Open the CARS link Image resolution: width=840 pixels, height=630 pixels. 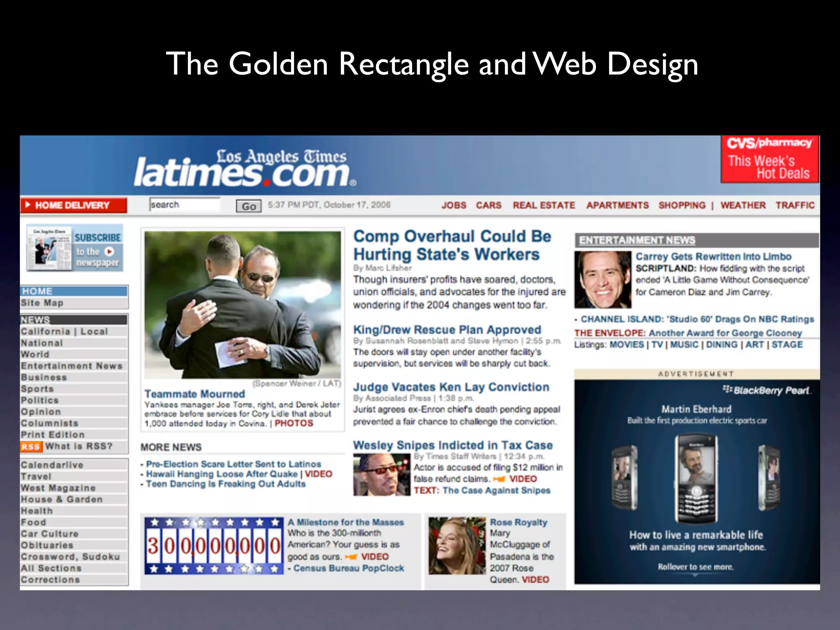(x=488, y=205)
